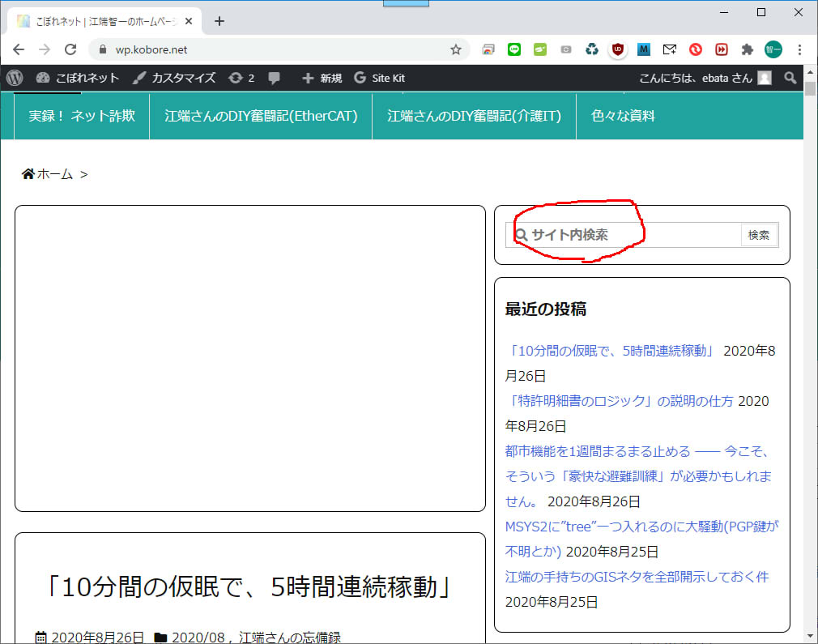
Task: Open the MSYS2 tree post link
Action: point(641,527)
